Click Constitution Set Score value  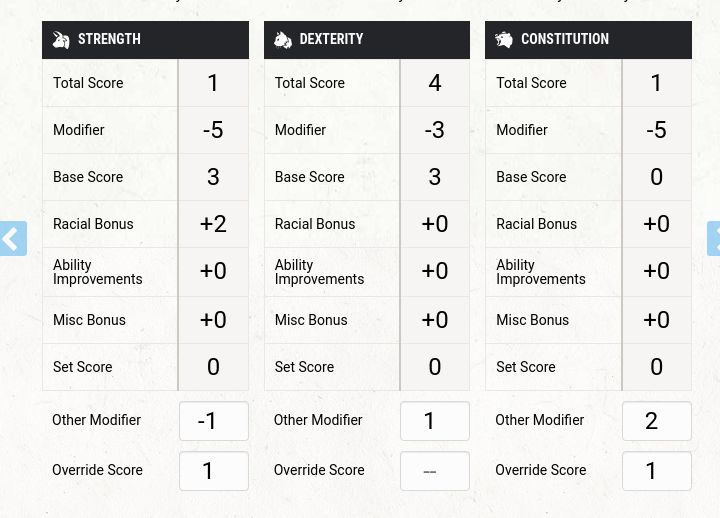tap(656, 367)
